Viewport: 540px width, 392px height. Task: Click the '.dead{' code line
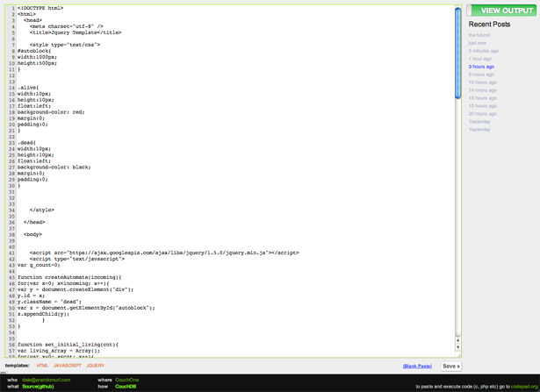tap(26, 143)
